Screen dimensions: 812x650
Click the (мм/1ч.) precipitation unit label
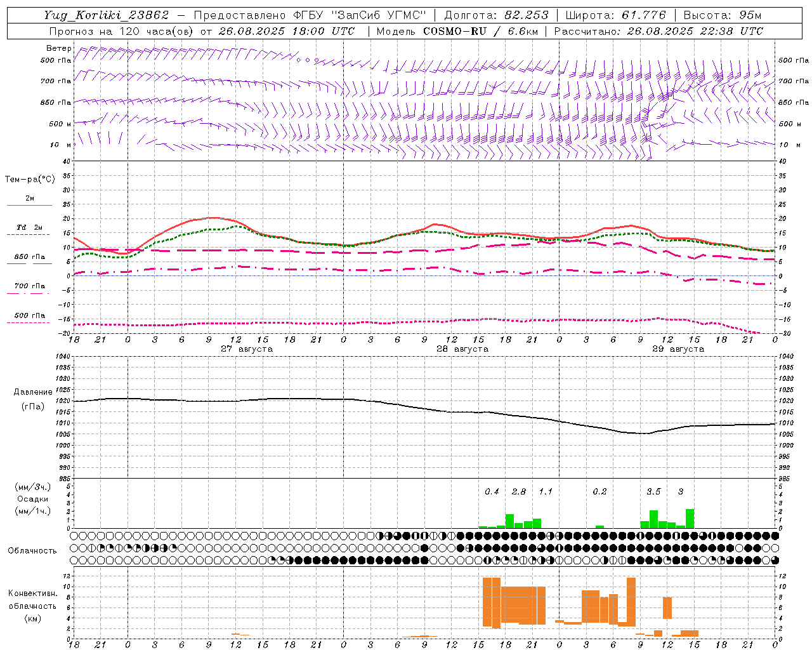point(32,511)
